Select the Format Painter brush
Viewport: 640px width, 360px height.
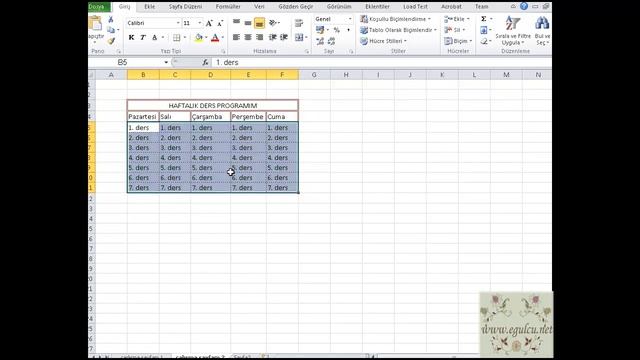111,41
